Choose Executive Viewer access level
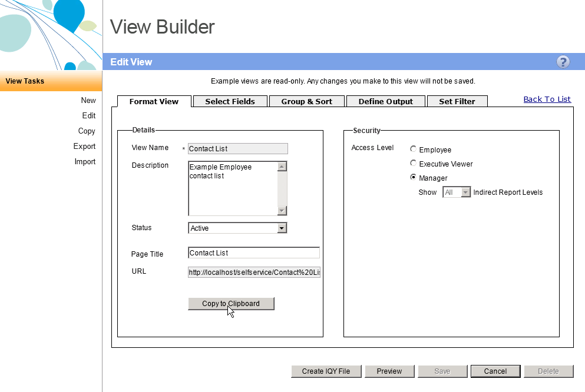Image resolution: width=585 pixels, height=392 pixels. [x=414, y=164]
